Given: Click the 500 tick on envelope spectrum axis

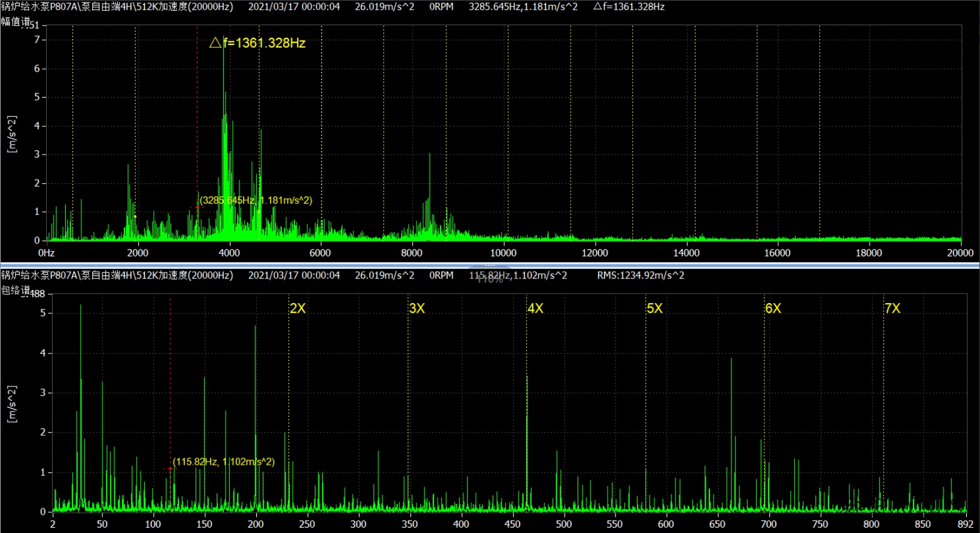Looking at the screenshot, I should [x=563, y=524].
